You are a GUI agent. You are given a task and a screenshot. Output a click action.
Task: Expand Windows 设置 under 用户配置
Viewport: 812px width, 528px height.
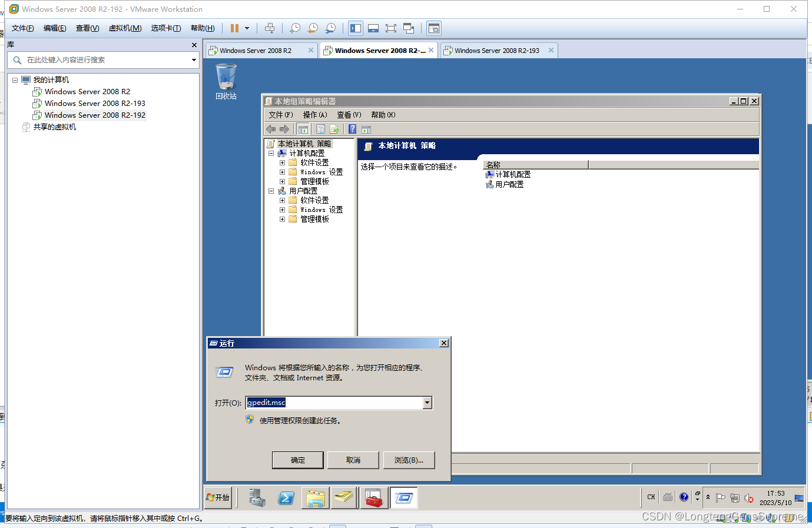coord(282,210)
